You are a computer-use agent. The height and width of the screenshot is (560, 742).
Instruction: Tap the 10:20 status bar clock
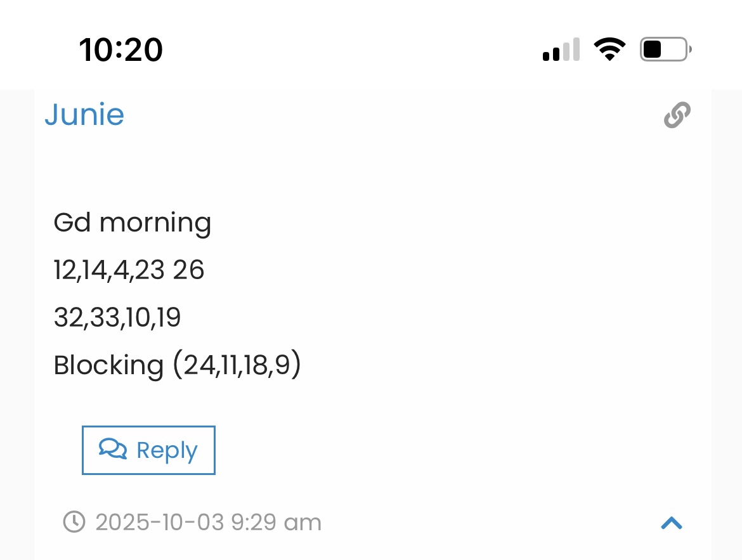pyautogui.click(x=121, y=49)
